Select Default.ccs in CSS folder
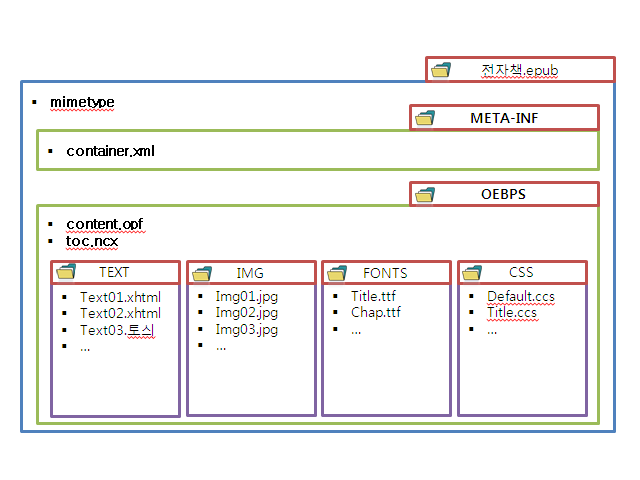Image resolution: width=640 pixels, height=480 pixels. click(x=521, y=296)
